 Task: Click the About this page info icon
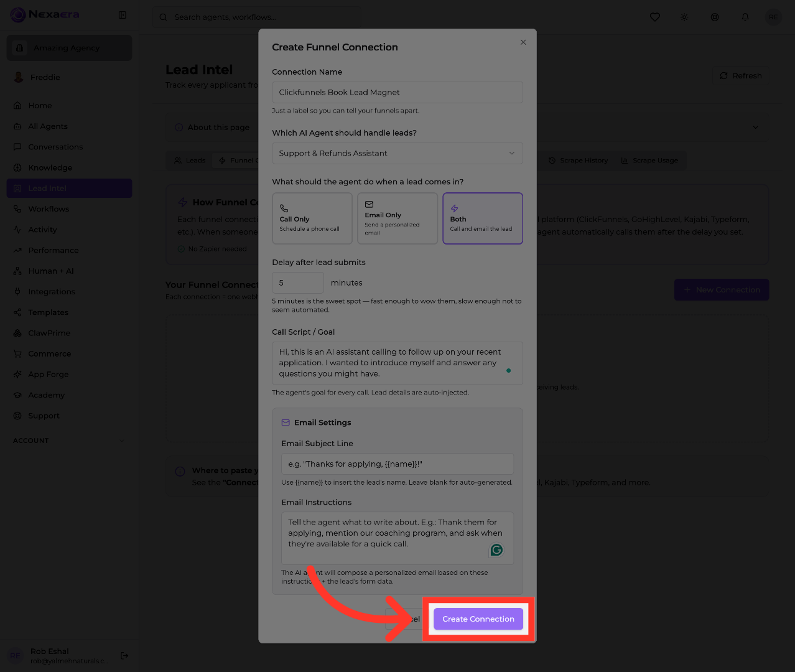[179, 128]
